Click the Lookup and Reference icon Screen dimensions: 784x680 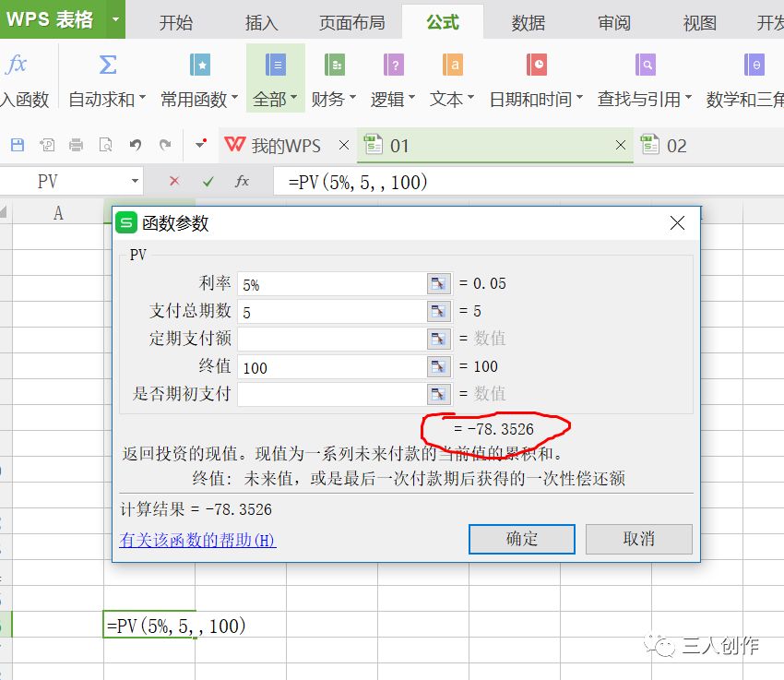coord(646,65)
